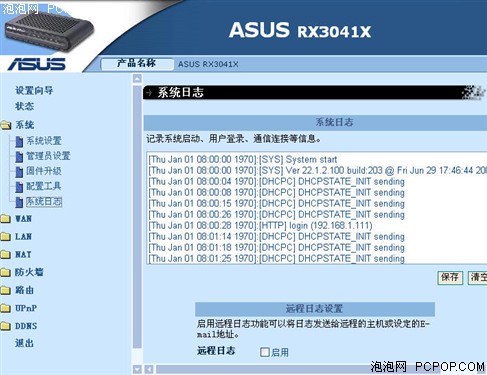Open the DDNS menu item
The image size is (487, 375).
click(x=26, y=326)
